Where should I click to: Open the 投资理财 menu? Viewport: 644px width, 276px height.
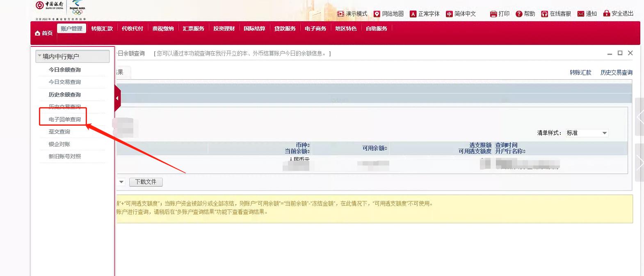pos(224,29)
